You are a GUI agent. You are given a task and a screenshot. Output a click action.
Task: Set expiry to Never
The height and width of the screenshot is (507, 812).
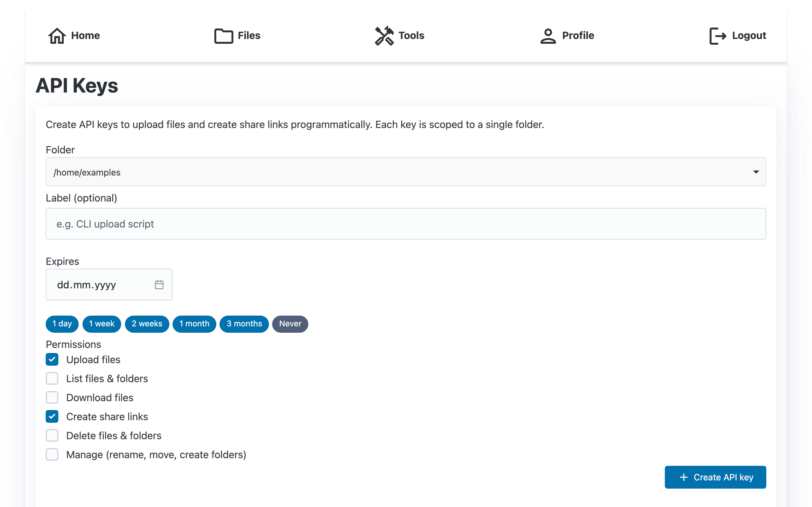(x=290, y=324)
